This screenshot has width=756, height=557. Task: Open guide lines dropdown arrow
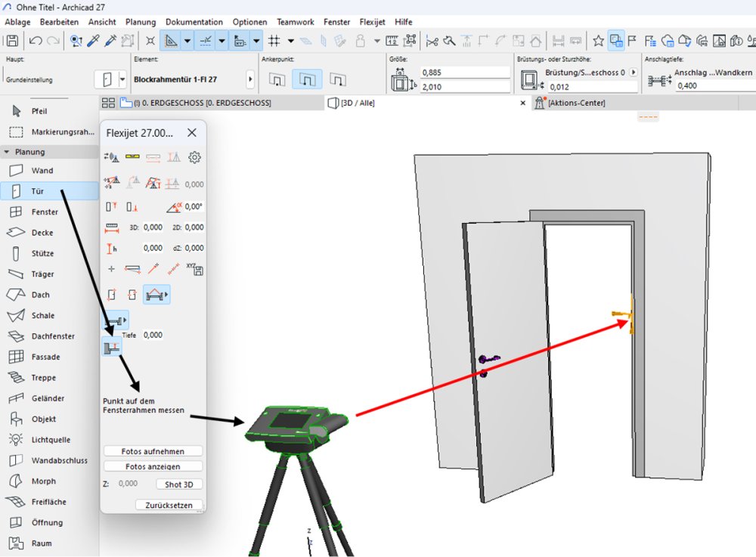point(187,41)
